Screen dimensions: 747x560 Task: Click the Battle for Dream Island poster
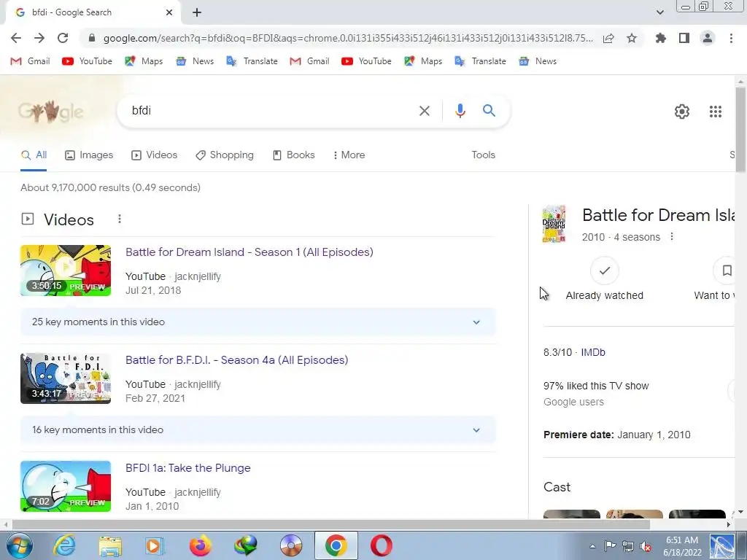(x=554, y=224)
